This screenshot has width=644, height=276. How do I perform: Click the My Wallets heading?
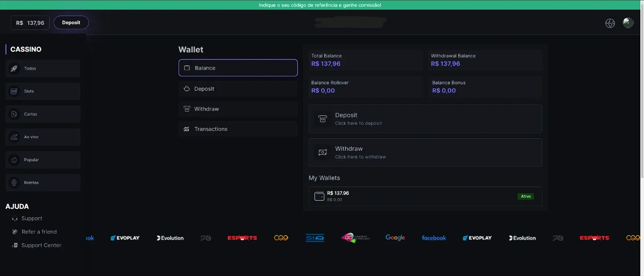pos(324,178)
